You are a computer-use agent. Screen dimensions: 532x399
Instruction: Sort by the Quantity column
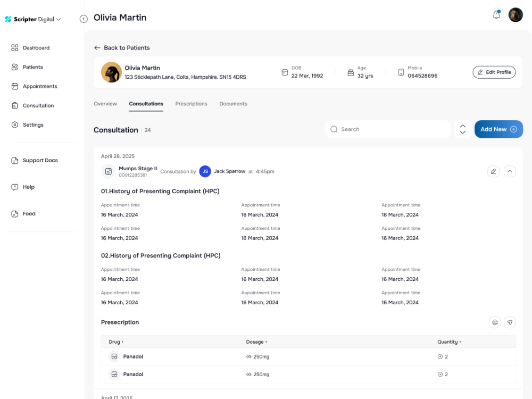click(449, 342)
